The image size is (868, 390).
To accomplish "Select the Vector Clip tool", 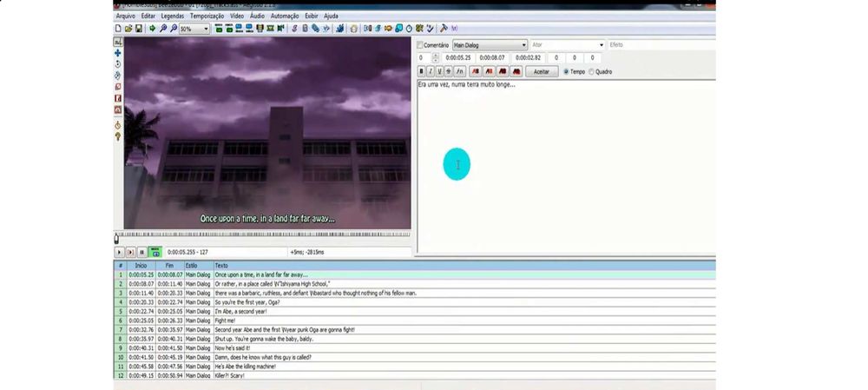I will coord(117,109).
